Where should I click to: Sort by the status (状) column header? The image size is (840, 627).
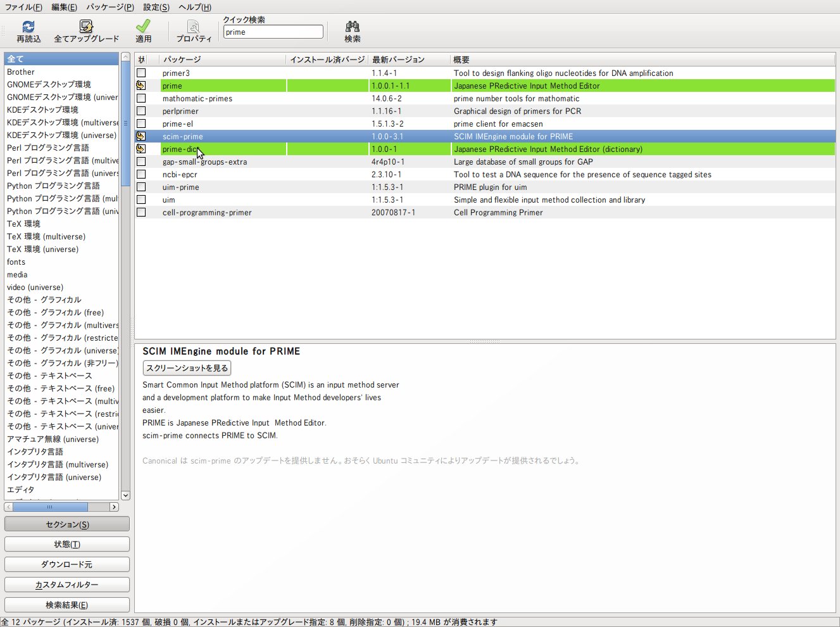click(x=142, y=60)
